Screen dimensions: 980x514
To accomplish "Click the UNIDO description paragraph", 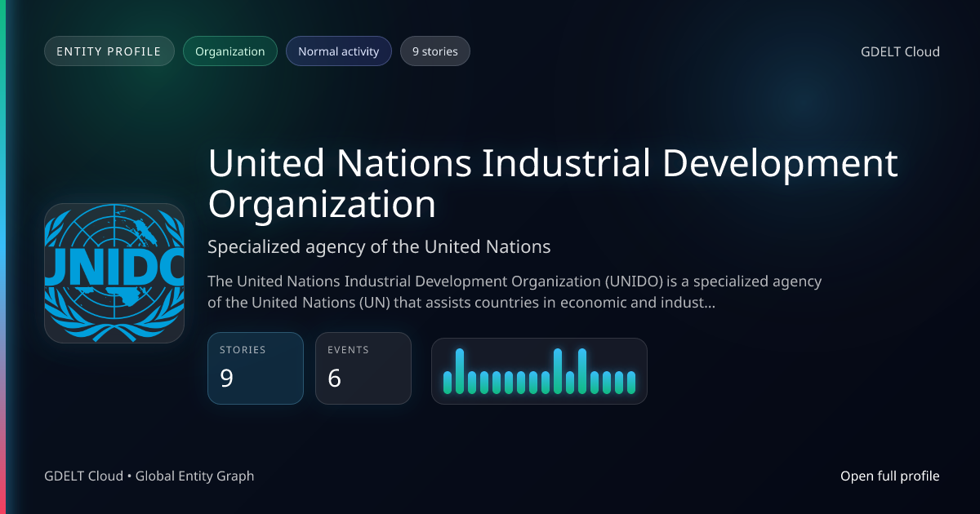I will tap(514, 292).
